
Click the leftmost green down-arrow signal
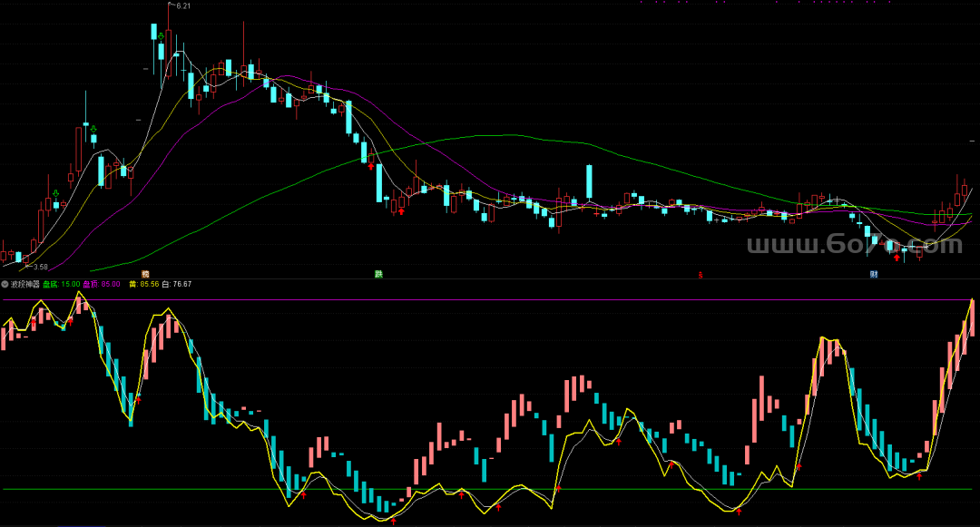[x=55, y=192]
